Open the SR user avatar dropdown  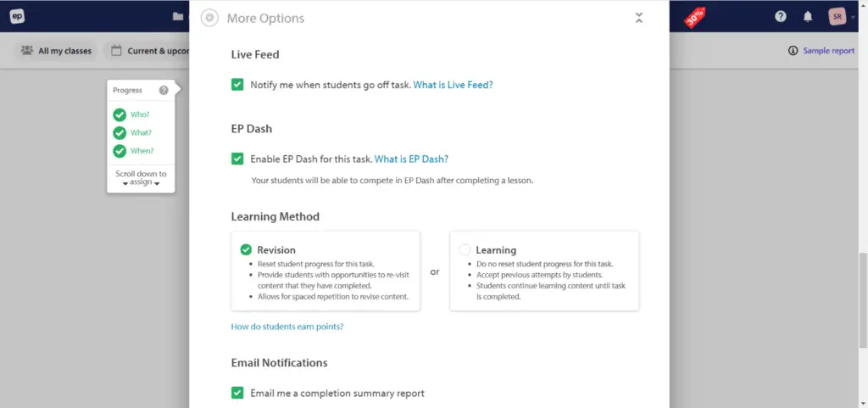[838, 16]
